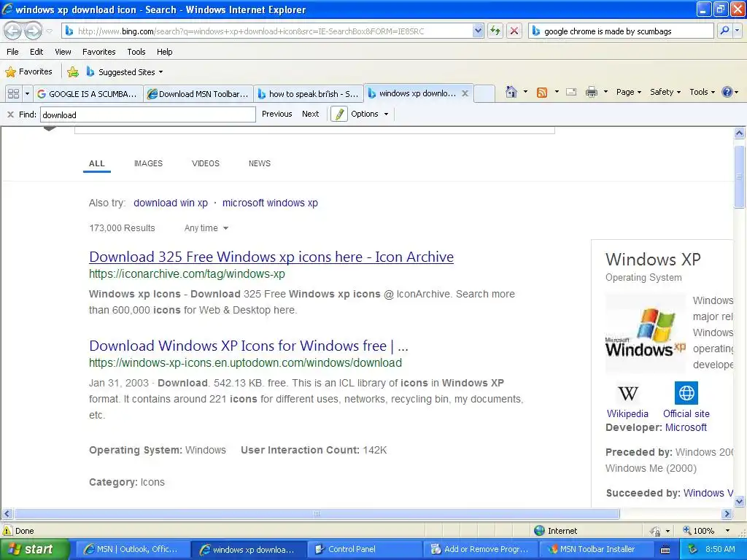The image size is (747, 560).
Task: Expand Suggested Sites dropdown
Action: tap(160, 72)
